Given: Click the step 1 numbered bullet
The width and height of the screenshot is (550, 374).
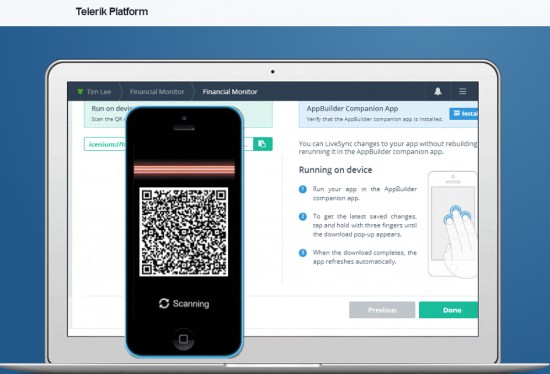Looking at the screenshot, I should 303,189.
